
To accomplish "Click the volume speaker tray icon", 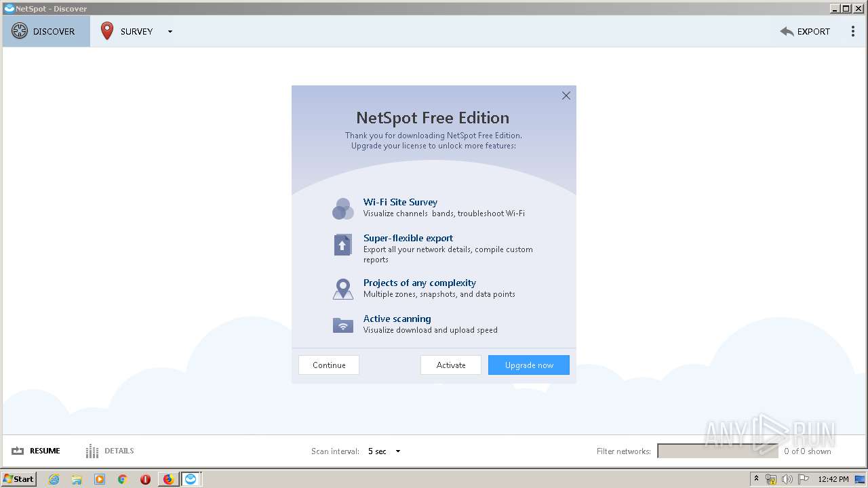I will (787, 479).
